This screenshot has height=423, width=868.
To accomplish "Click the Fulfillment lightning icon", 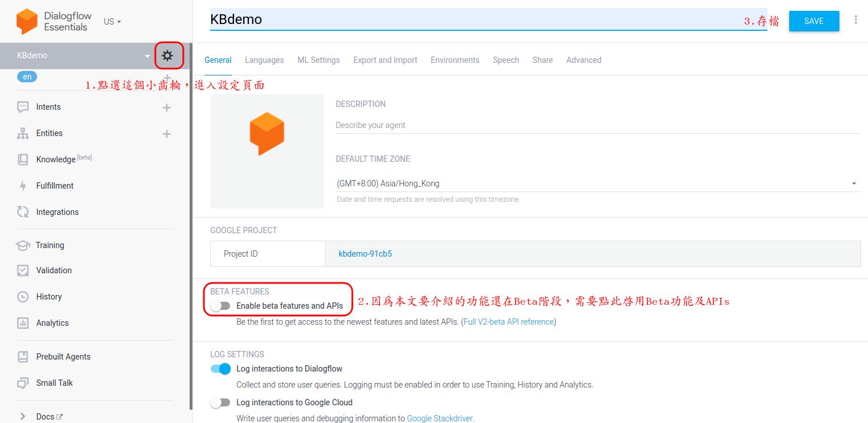I will [x=23, y=186].
